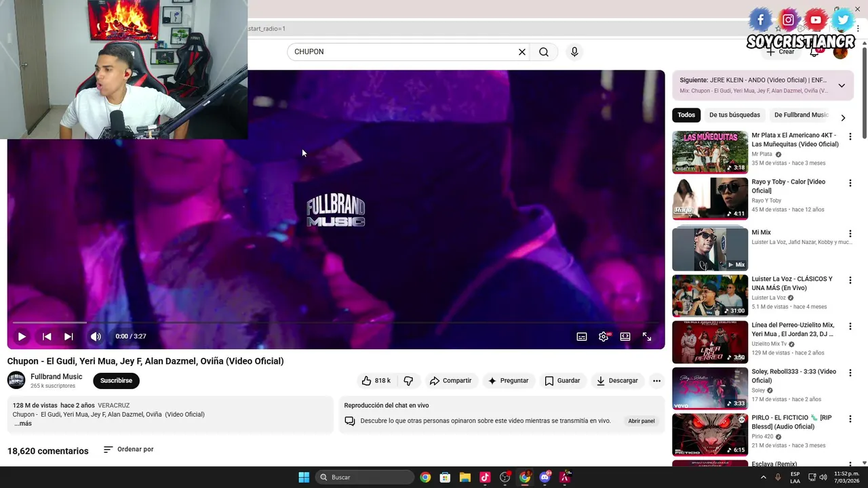Open Google Chrome from the taskbar
Viewport: 868px width, 488px height.
[425, 477]
